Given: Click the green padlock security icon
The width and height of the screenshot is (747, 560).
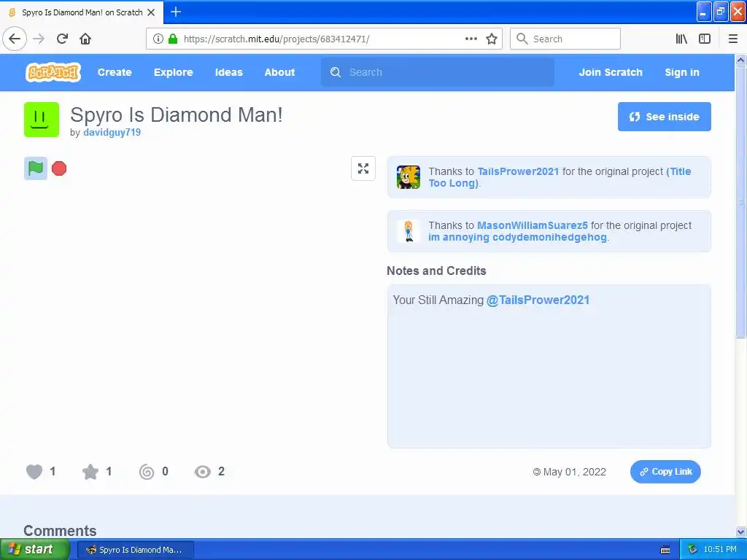Looking at the screenshot, I should [x=173, y=39].
